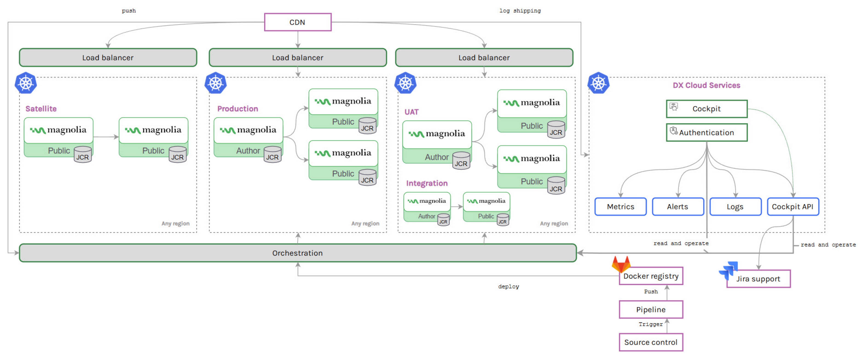Click the Kubernetes icon above the Production cluster
Image resolution: width=868 pixels, height=360 pixels.
tap(216, 83)
